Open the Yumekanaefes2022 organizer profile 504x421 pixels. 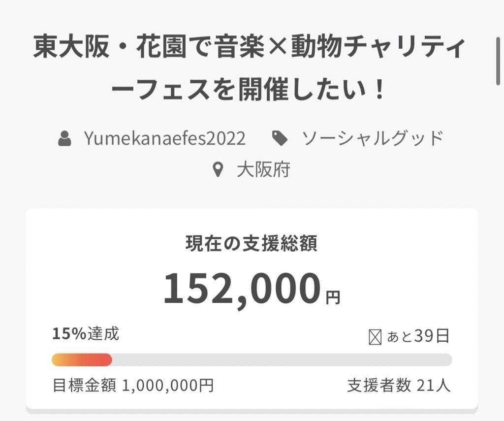pyautogui.click(x=164, y=139)
